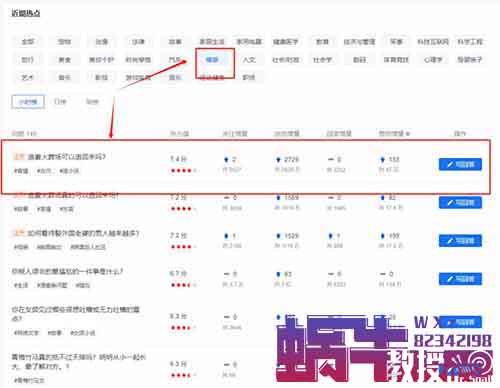Select the highlighted 情感 category

(x=212, y=60)
